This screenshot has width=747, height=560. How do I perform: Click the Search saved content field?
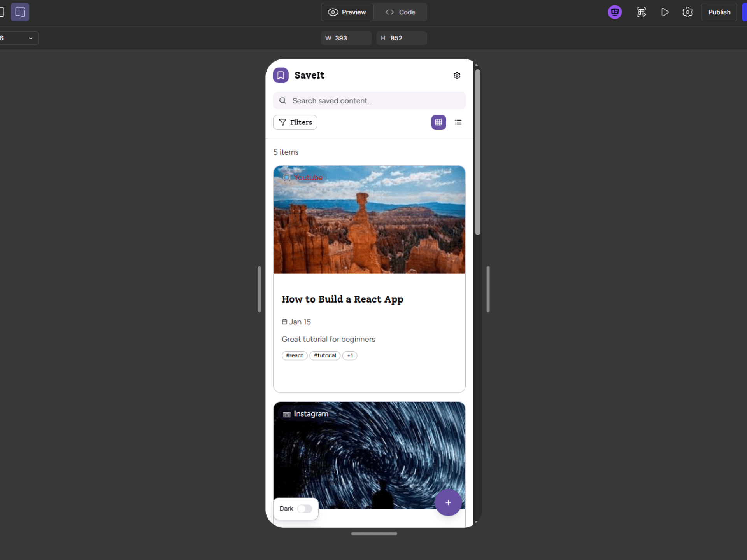pyautogui.click(x=369, y=101)
